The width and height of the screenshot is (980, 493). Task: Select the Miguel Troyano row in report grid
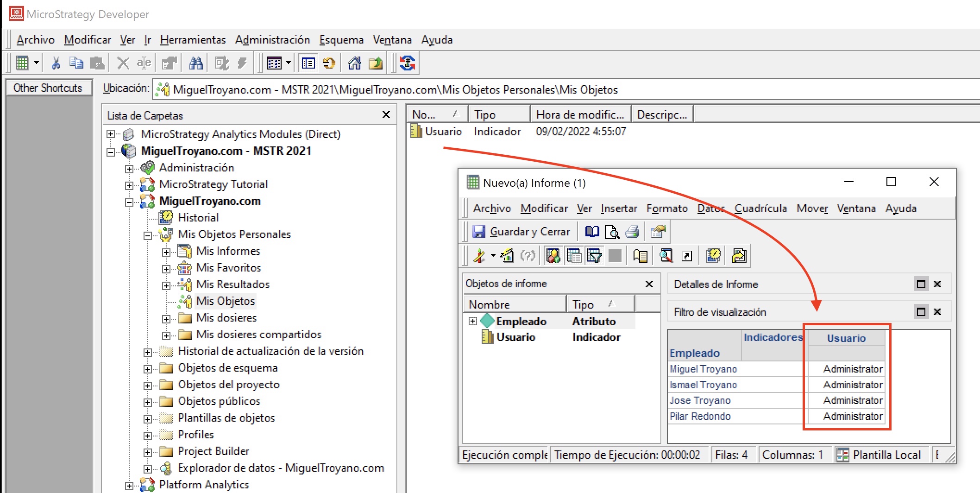click(x=703, y=369)
